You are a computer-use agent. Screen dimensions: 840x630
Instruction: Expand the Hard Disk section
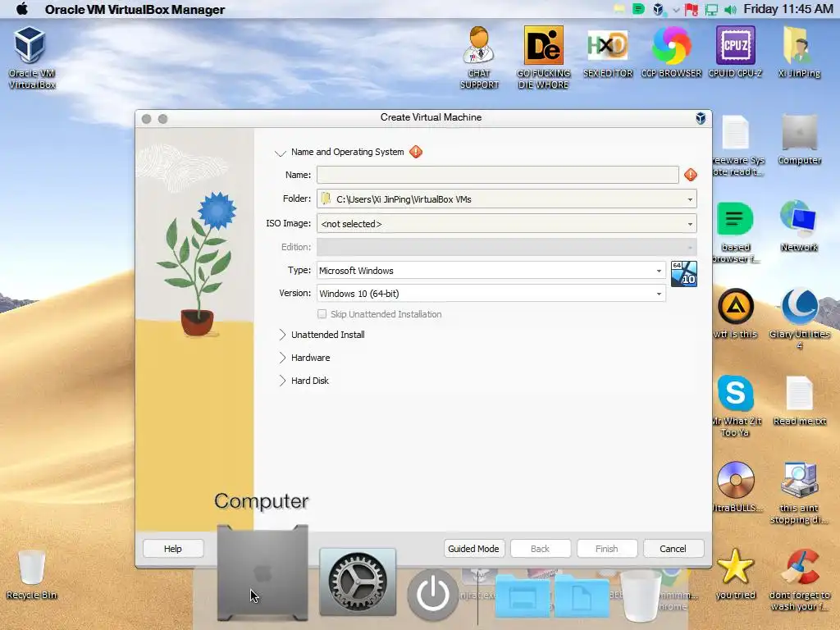(282, 381)
